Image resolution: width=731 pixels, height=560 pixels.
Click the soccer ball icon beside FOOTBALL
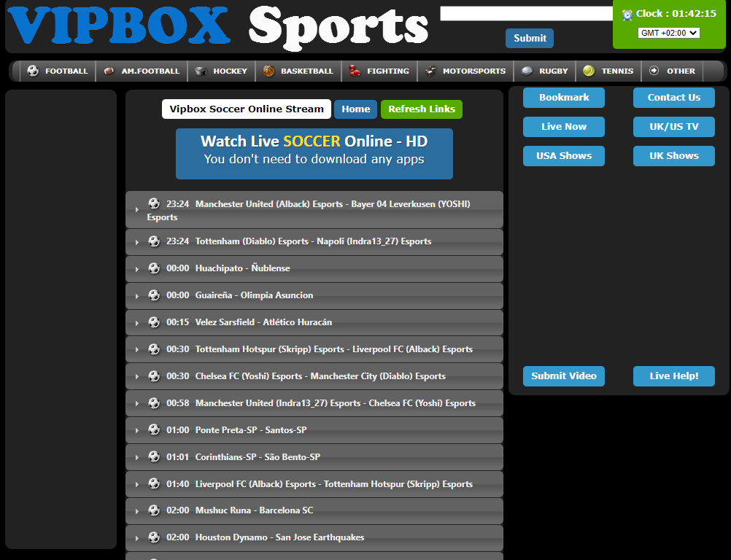(x=33, y=71)
